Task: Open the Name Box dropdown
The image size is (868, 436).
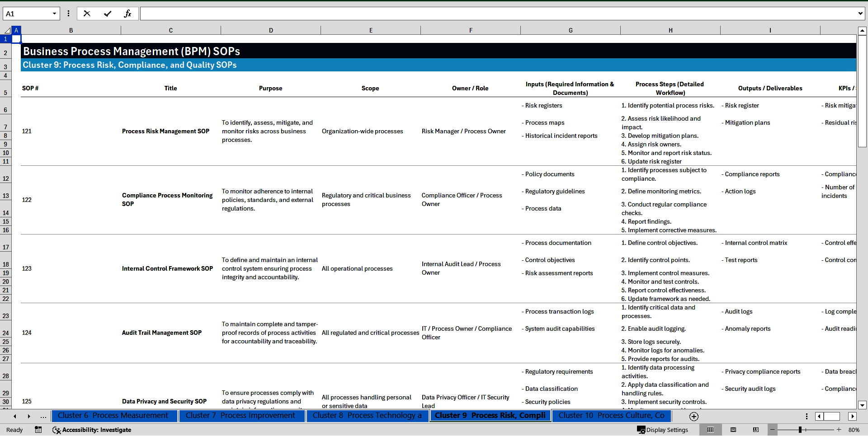Action: tap(54, 14)
